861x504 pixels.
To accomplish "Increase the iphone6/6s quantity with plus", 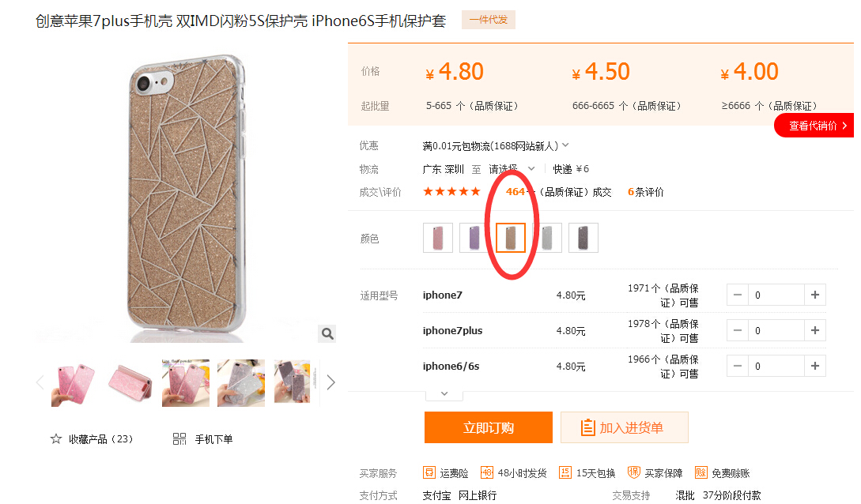I will [815, 366].
